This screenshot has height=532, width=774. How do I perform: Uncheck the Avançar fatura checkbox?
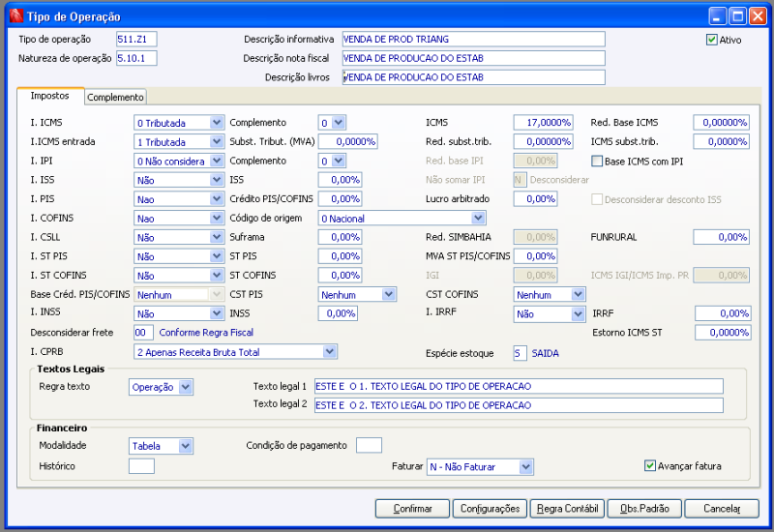coord(651,465)
